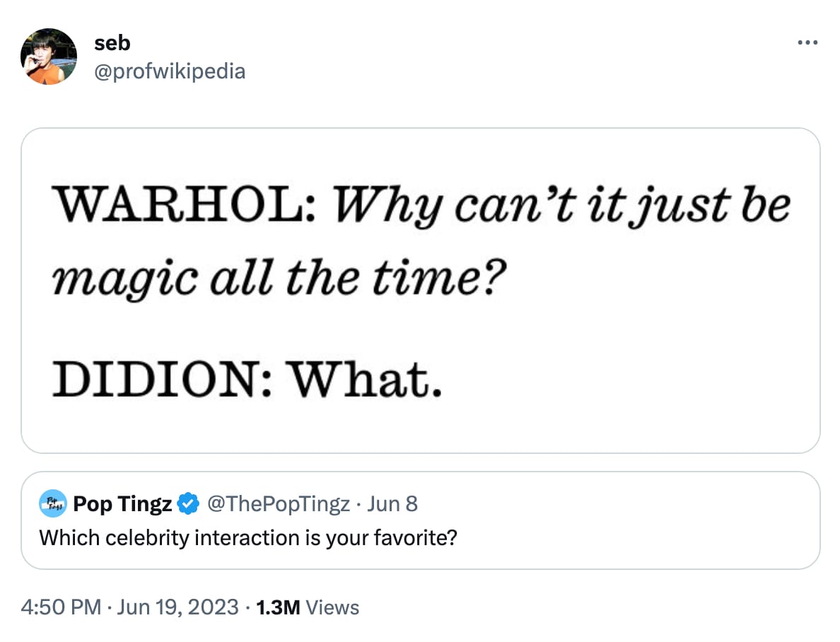Click the "4:50 PM" timestamp
Viewport: 840px width, 642px height.
61,607
